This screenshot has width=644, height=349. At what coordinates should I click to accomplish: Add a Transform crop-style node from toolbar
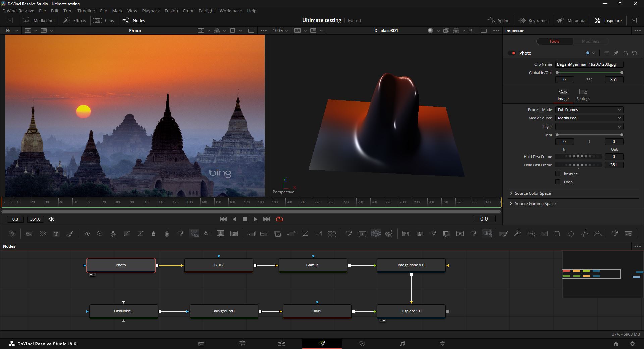point(305,234)
